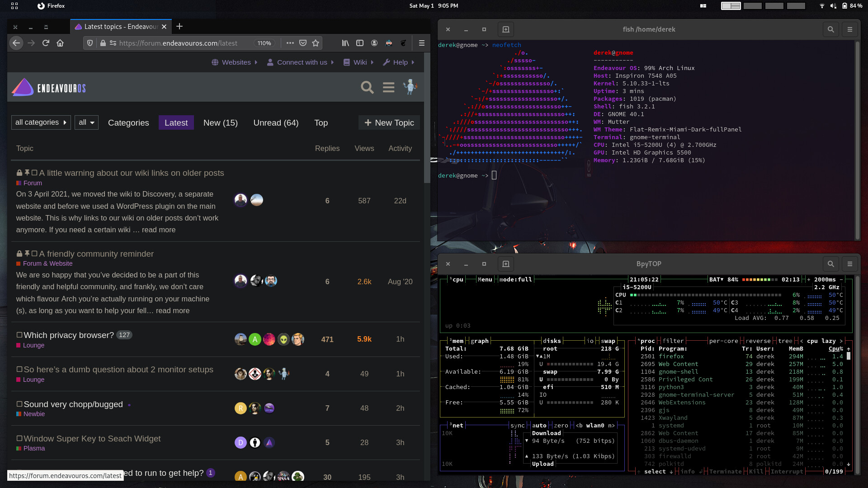Open 'Which privacy browser?' topic

[69, 335]
